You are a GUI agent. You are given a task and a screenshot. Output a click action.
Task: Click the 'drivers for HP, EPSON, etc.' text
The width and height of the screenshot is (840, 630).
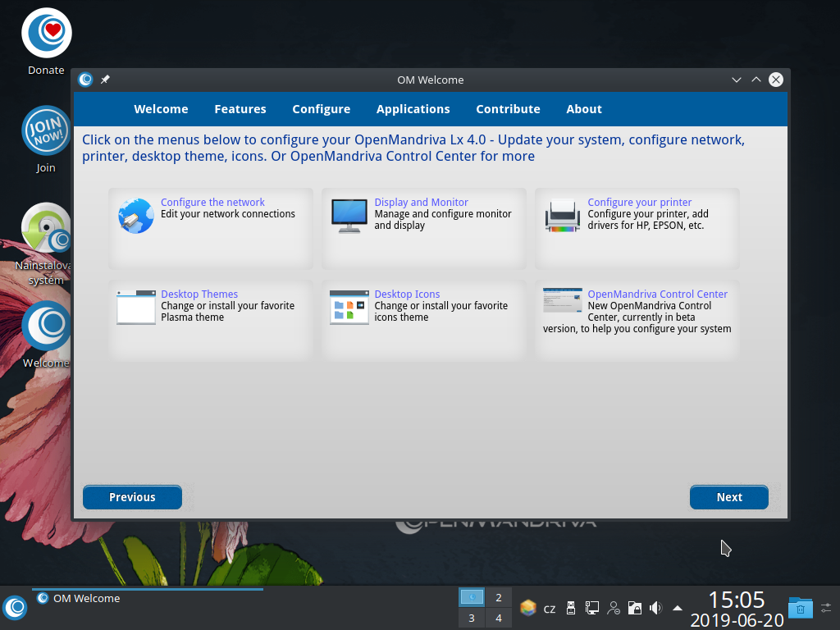tap(646, 226)
